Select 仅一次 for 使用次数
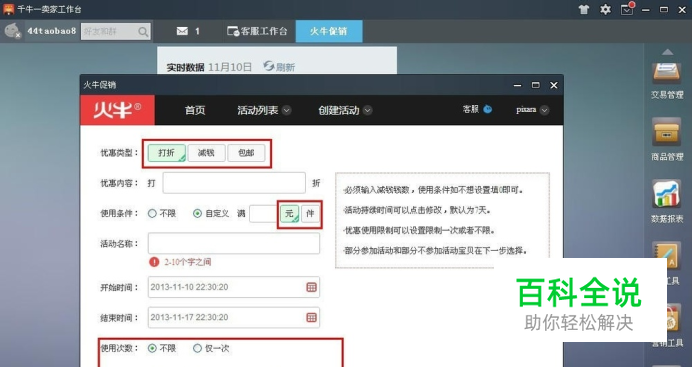The width and height of the screenshot is (692, 367). pos(197,348)
